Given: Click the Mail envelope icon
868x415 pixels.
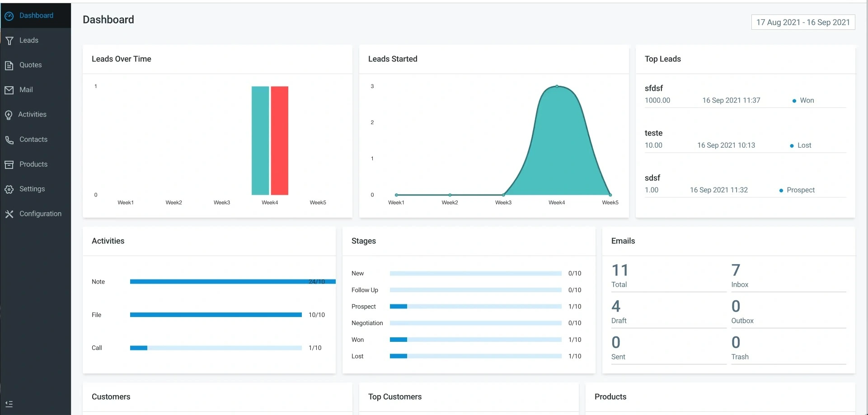Looking at the screenshot, I should 9,90.
